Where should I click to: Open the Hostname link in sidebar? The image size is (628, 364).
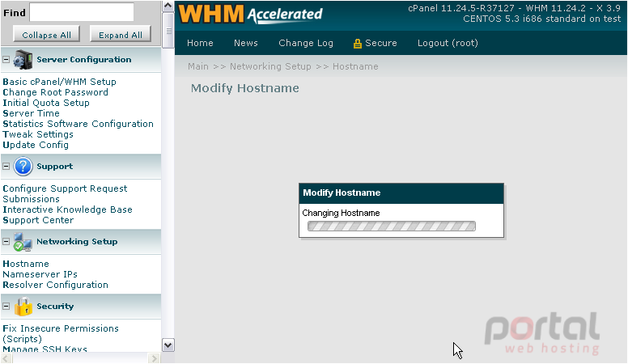click(x=26, y=264)
